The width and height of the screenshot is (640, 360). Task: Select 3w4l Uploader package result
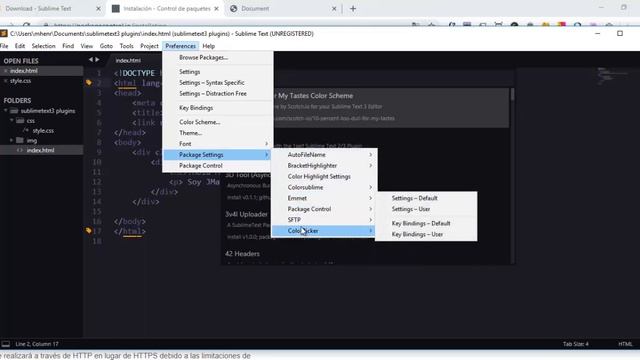pyautogui.click(x=247, y=214)
